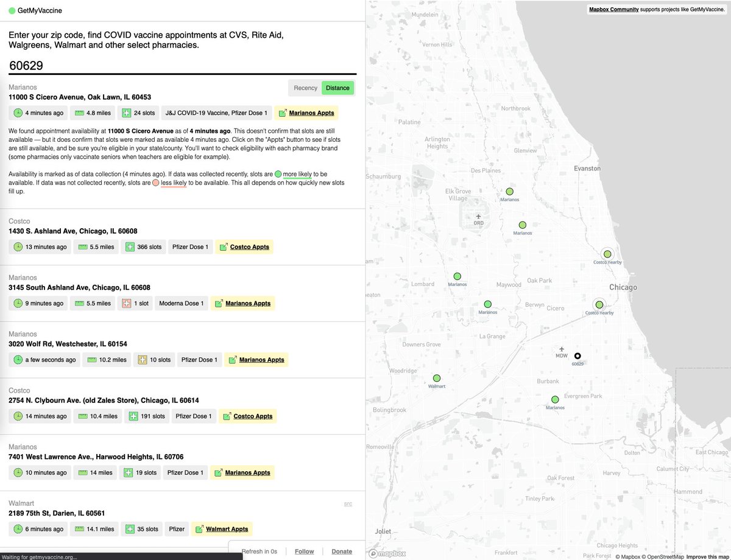Click ruler icon next to 10.4 miles
This screenshot has height=560, width=731.
pos(82,416)
